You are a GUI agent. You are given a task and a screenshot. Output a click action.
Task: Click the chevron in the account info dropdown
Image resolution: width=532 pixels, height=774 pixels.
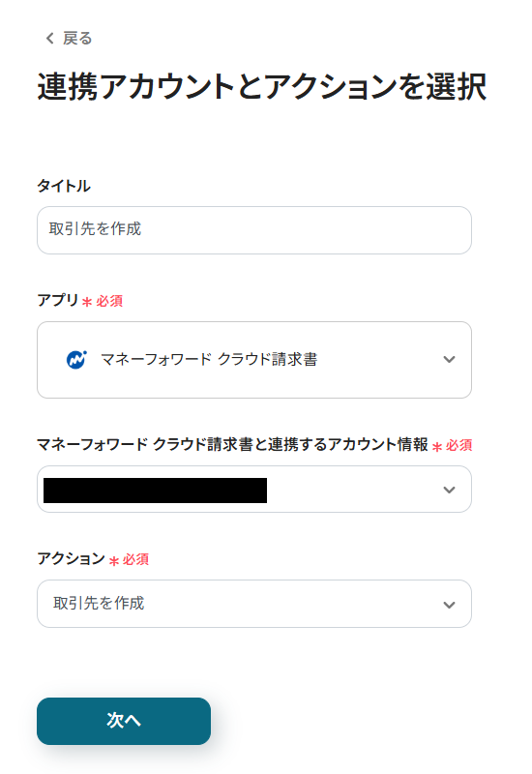point(449,490)
